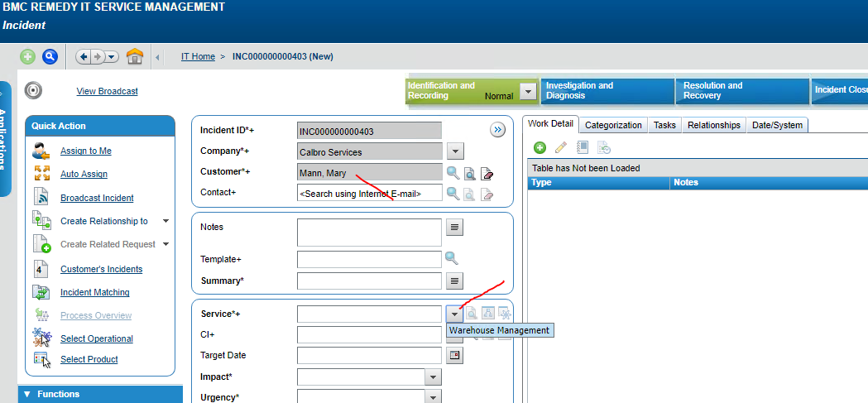
Task: Click the Select Operational atom icon
Action: click(x=42, y=336)
